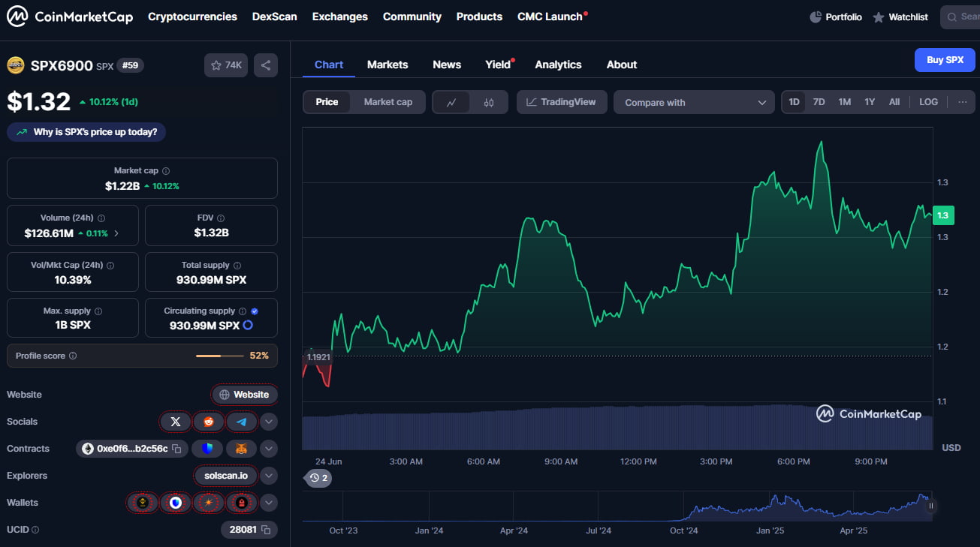Click the range pause handle on the history slider
This screenshot has height=547, width=980.
(x=931, y=506)
